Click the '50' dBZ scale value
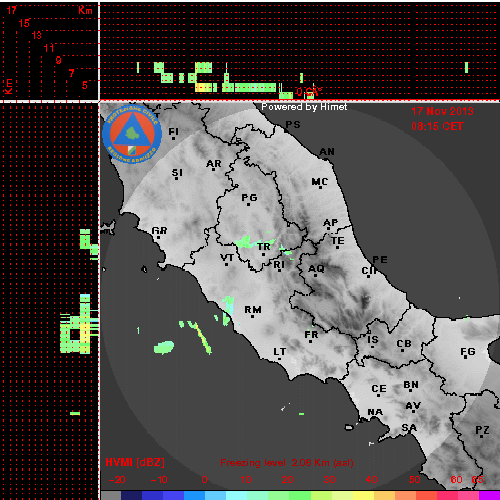 pyautogui.click(x=414, y=480)
